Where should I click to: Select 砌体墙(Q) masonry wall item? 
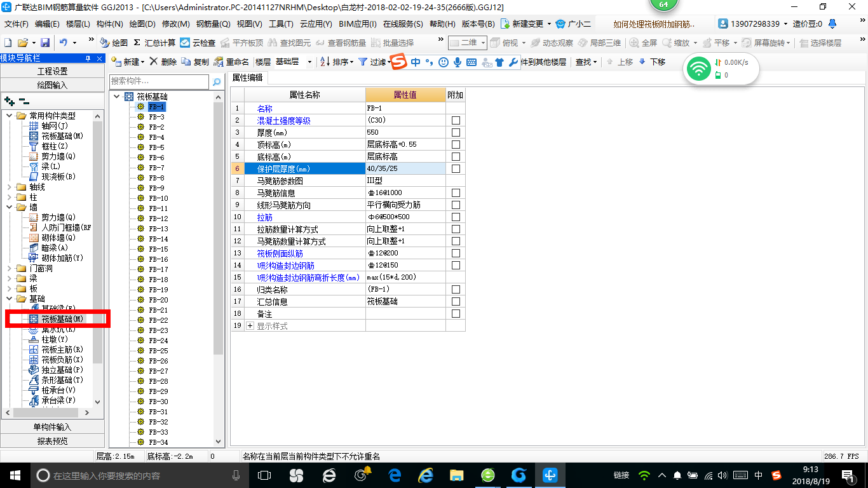(53, 238)
